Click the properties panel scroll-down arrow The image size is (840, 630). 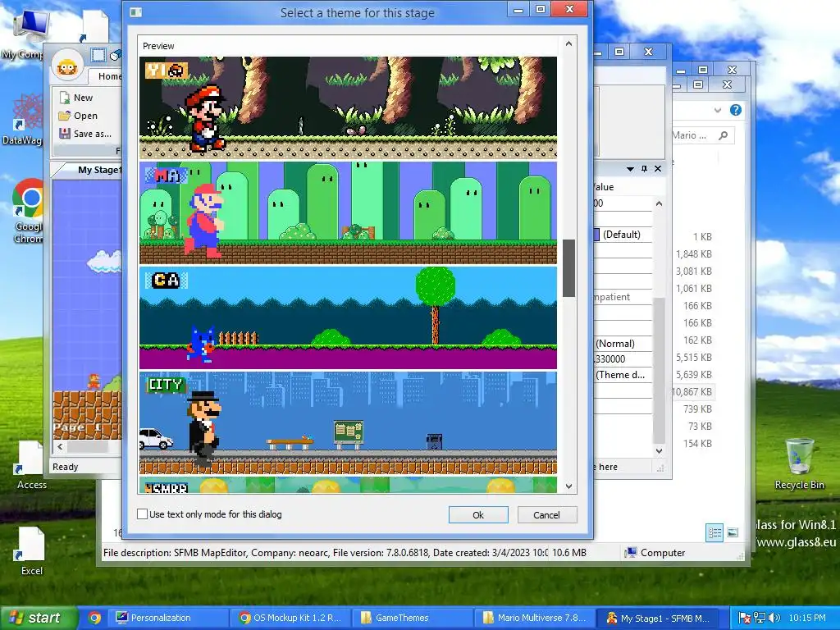(659, 451)
